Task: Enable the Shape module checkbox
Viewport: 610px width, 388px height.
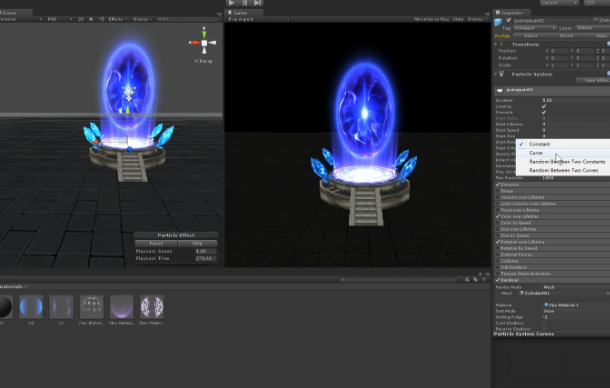Action: click(x=498, y=191)
